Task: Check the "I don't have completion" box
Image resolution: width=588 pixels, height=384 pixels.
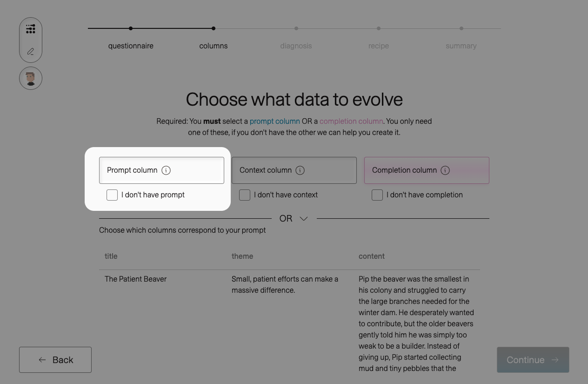Action: click(x=377, y=195)
